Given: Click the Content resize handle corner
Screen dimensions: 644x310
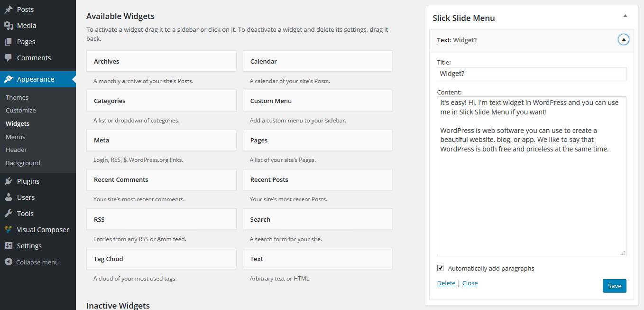Looking at the screenshot, I should (623, 253).
